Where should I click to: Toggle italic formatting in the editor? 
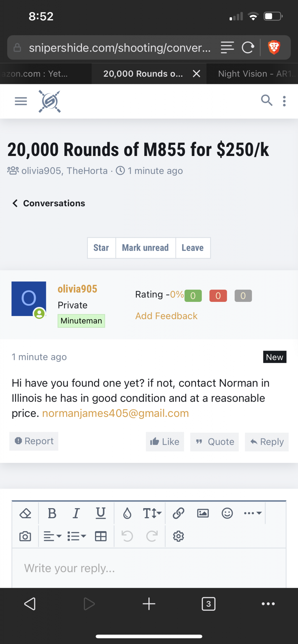[x=76, y=513]
